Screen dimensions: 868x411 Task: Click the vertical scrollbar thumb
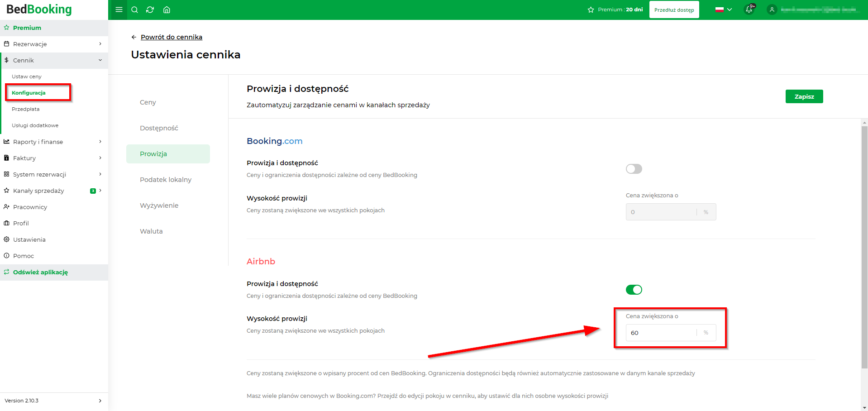864,247
